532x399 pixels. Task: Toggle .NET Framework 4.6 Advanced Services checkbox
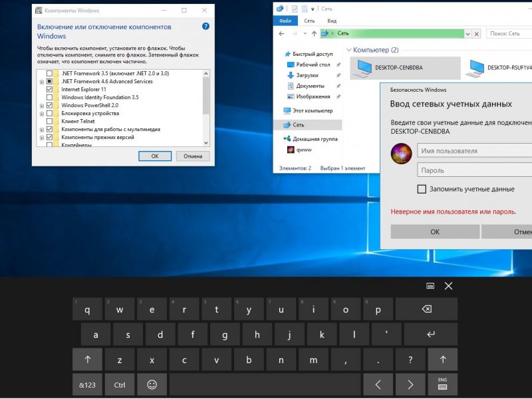[49, 81]
